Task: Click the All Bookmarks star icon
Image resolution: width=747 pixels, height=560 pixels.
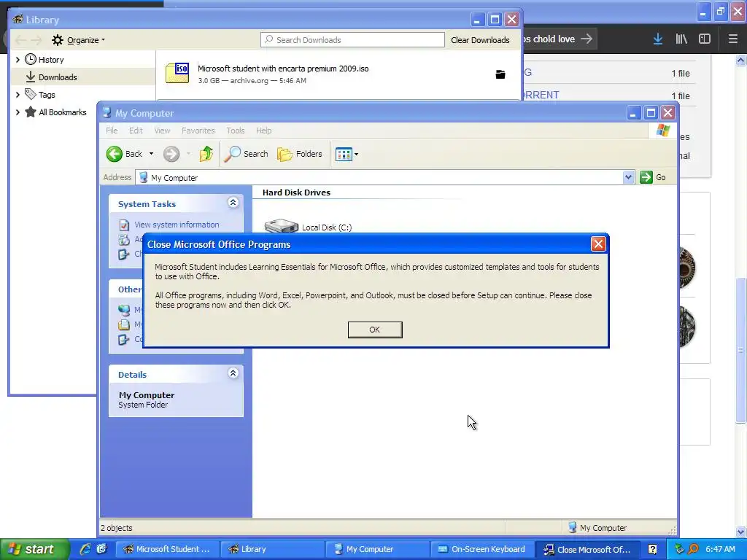Action: (x=31, y=112)
